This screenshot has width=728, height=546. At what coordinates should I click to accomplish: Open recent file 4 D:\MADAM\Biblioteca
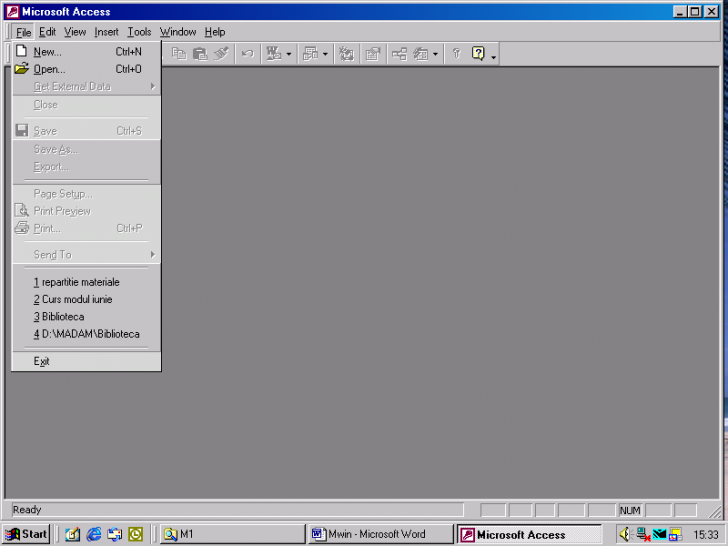[87, 334]
